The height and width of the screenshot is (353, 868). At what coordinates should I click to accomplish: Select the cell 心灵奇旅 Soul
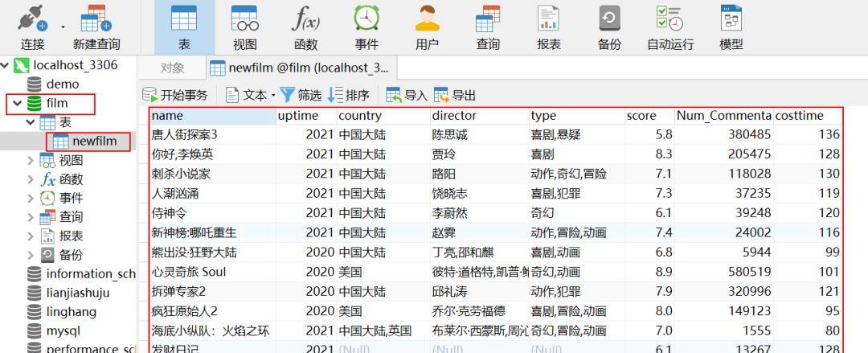pos(212,272)
